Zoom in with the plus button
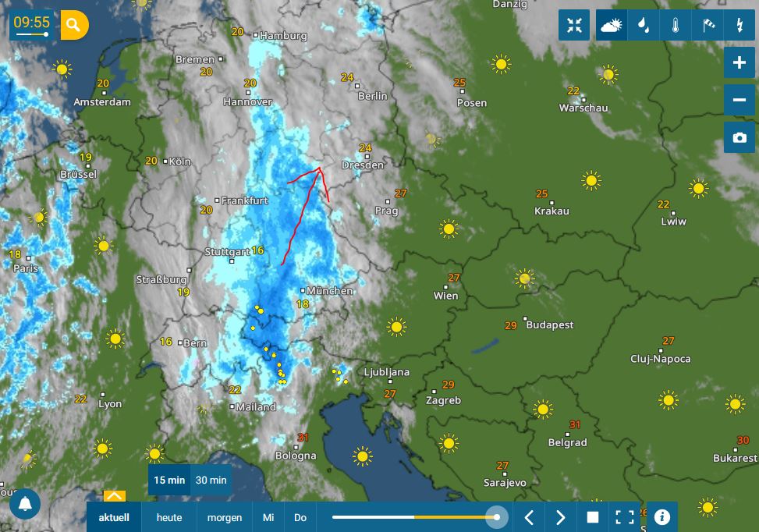The height and width of the screenshot is (532, 759). tap(739, 62)
